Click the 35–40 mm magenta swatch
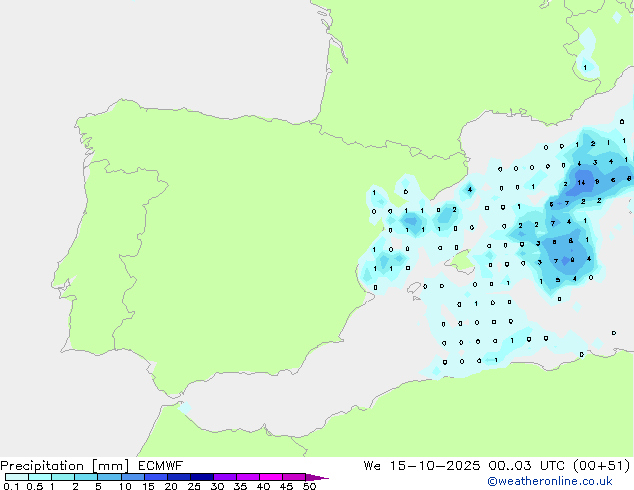Screen dimensions: 634x490 247,477
